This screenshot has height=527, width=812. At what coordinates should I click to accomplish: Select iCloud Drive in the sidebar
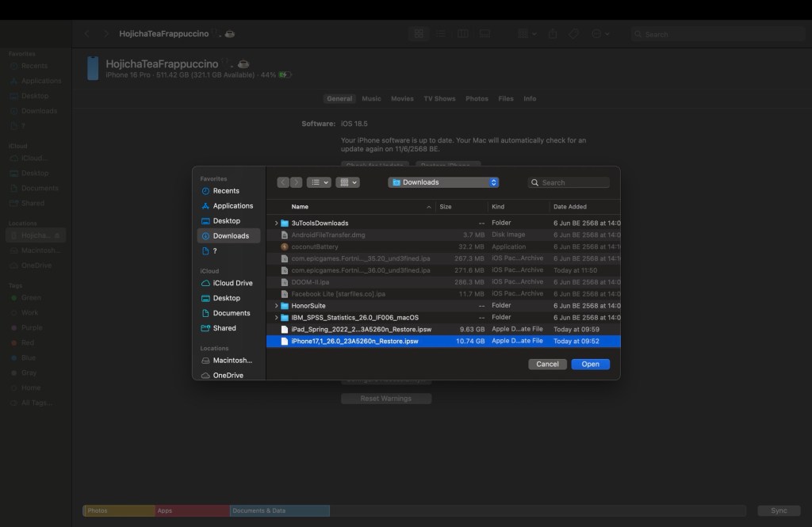pos(232,283)
